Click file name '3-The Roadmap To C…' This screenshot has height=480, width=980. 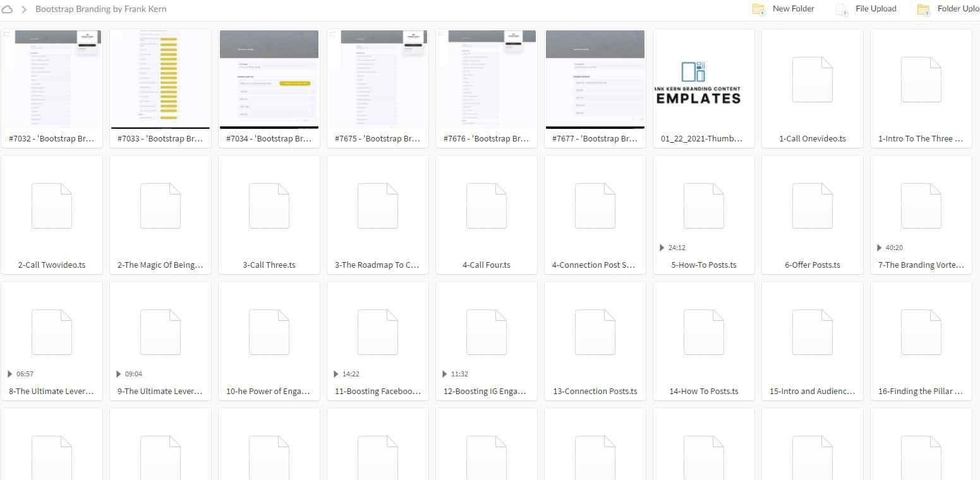click(x=378, y=265)
